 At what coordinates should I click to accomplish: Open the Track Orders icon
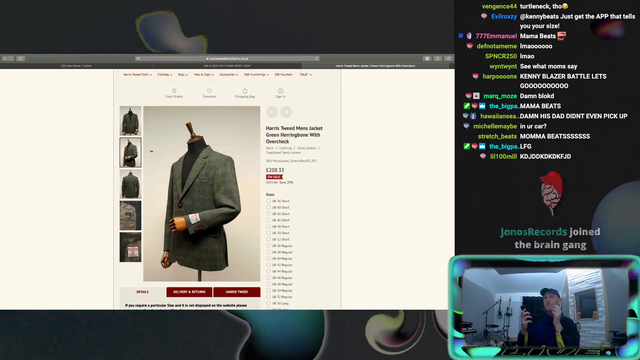click(x=174, y=93)
